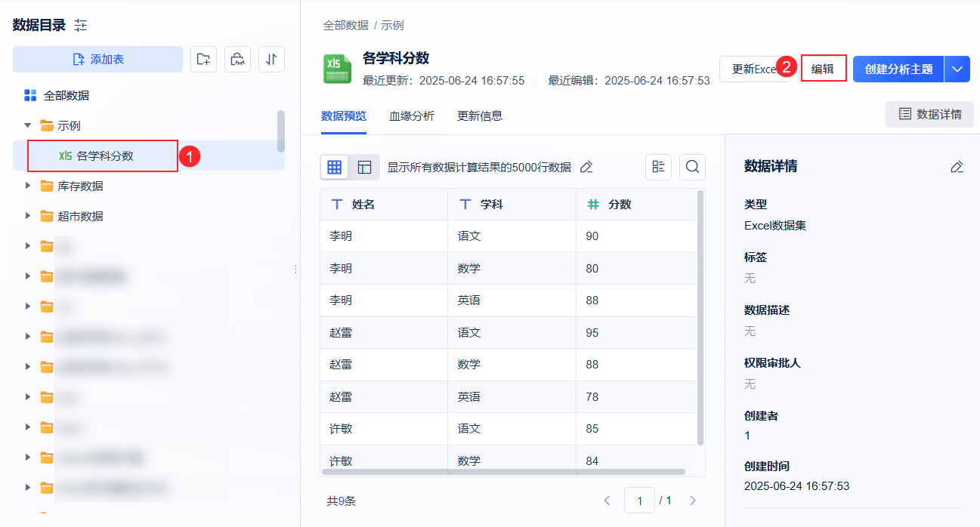Viewport: 980px width, 527px height.
Task: Click the batch-management icon beside new folder
Action: tap(237, 59)
